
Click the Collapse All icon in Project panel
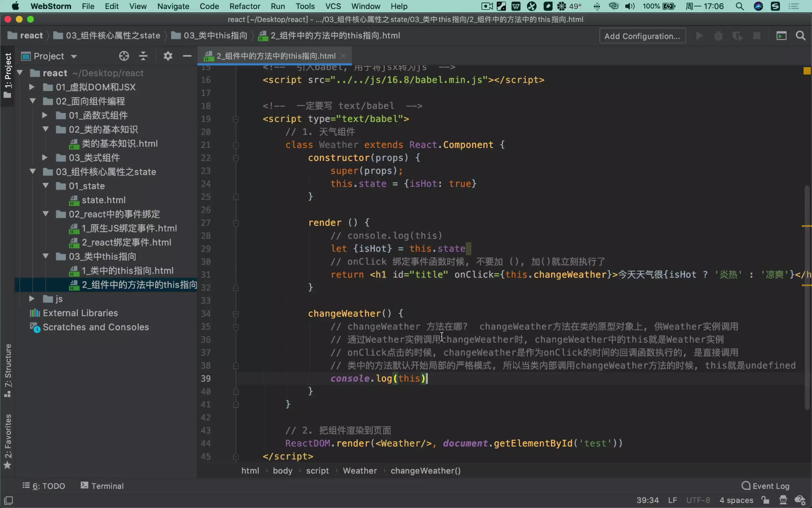143,56
